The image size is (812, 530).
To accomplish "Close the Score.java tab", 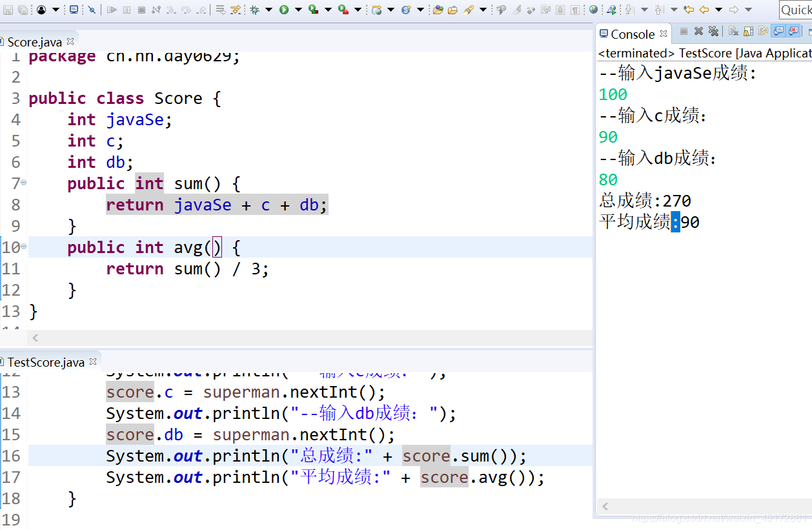I will 70,41.
